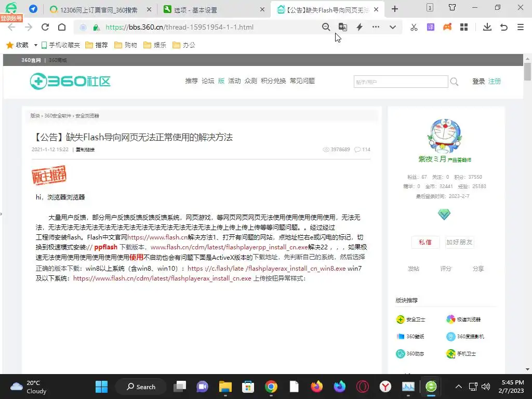Close the 选项 - 基本设置 tab
The image size is (532, 399).
coord(262,9)
